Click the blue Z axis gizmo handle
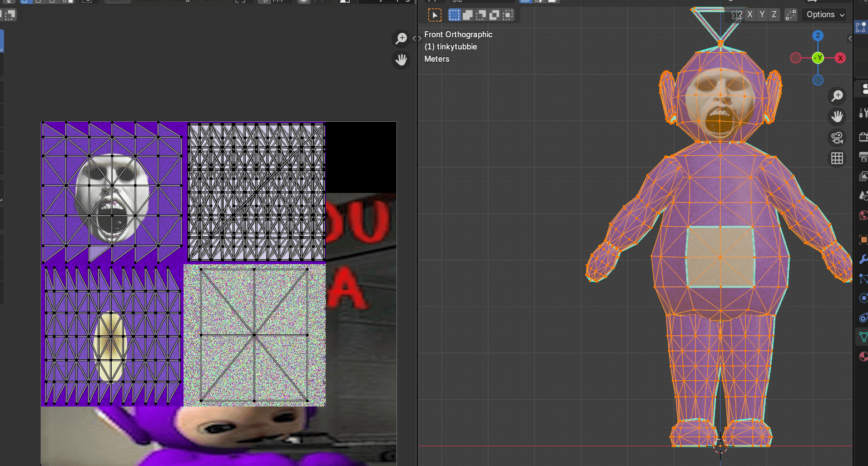The width and height of the screenshot is (868, 466). coord(817,36)
